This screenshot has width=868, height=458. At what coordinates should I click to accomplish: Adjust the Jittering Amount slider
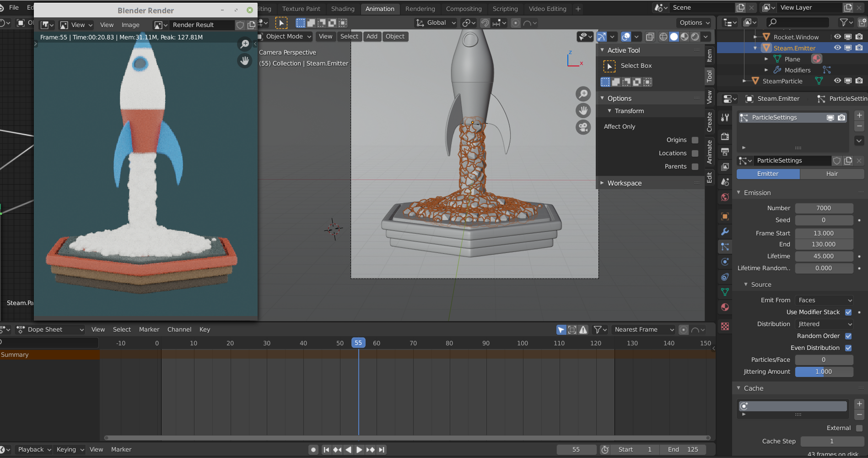tap(824, 372)
